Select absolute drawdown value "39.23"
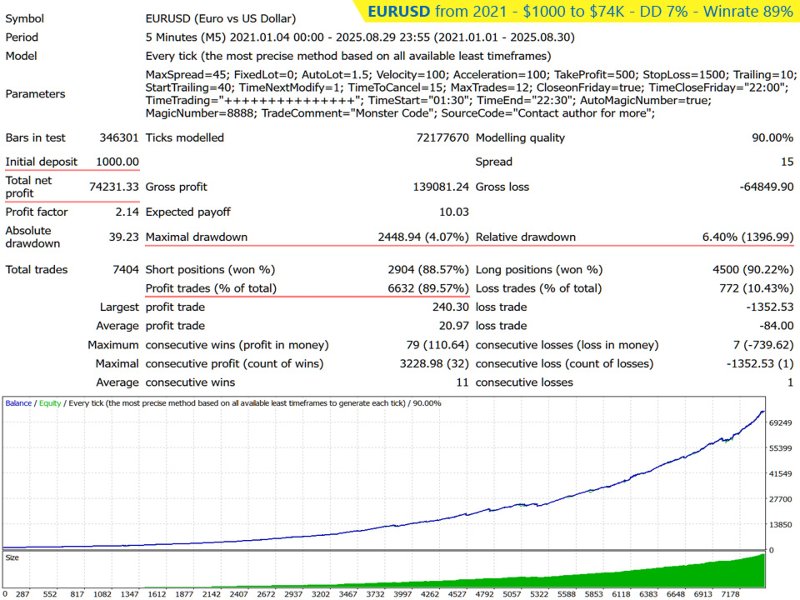Image resolution: width=800 pixels, height=600 pixels. [x=123, y=237]
